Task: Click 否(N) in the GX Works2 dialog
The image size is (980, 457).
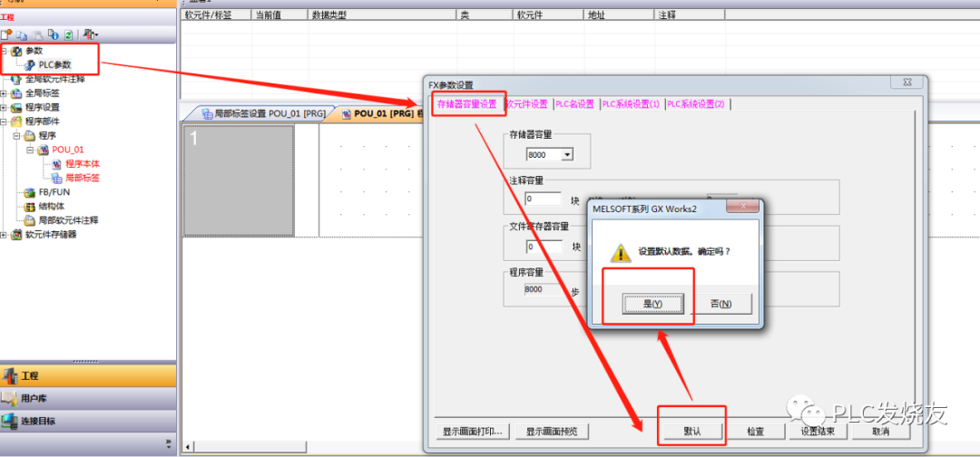Action: tap(721, 304)
